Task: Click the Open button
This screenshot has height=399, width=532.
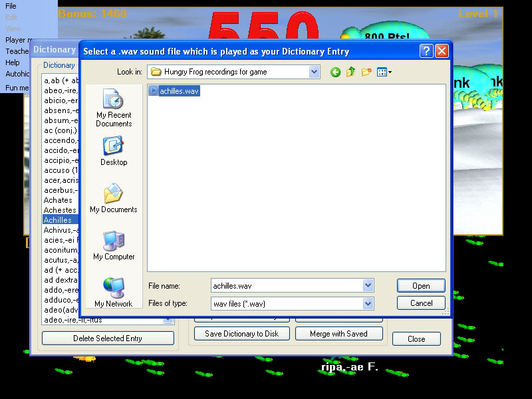Action: click(x=421, y=286)
